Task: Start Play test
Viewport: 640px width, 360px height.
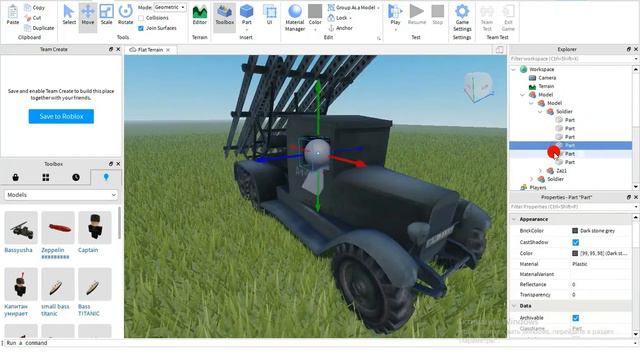Action: pyautogui.click(x=395, y=15)
